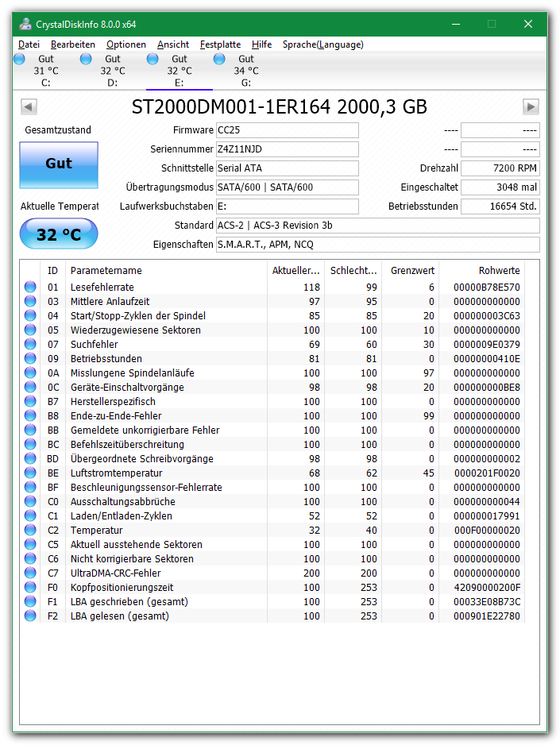Select the 'Gemeldete unkorrigierbare Fehler' row text
Image resolution: width=560 pixels, height=745 pixels.
(x=145, y=430)
